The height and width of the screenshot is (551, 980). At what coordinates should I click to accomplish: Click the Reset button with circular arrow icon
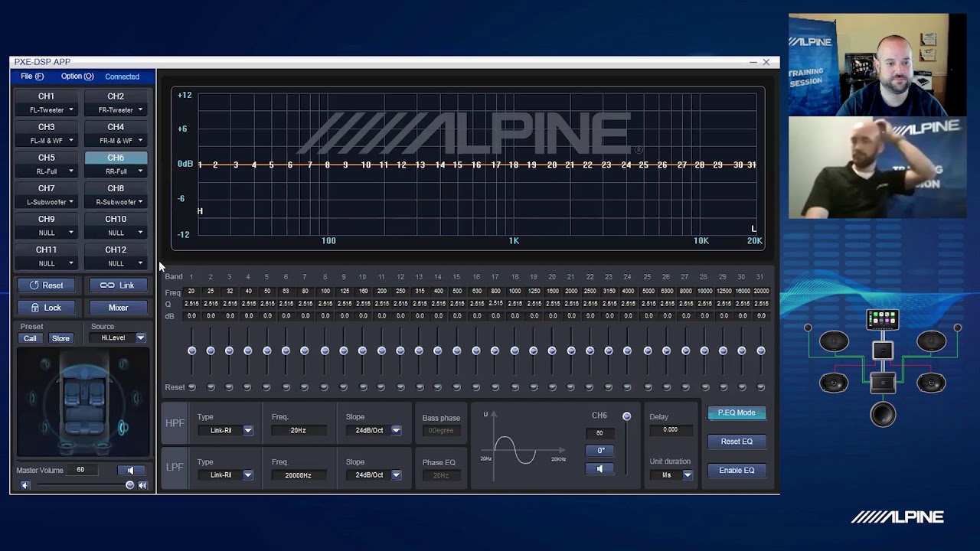click(x=46, y=285)
